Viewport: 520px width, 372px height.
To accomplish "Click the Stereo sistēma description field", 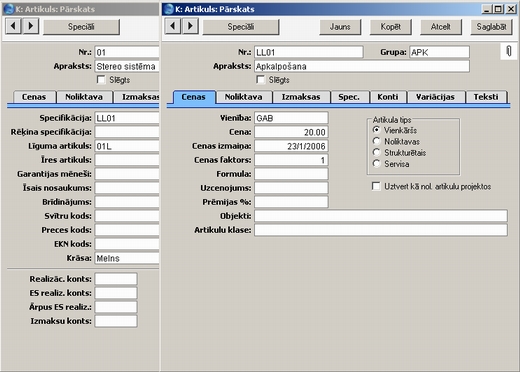I will 127,66.
